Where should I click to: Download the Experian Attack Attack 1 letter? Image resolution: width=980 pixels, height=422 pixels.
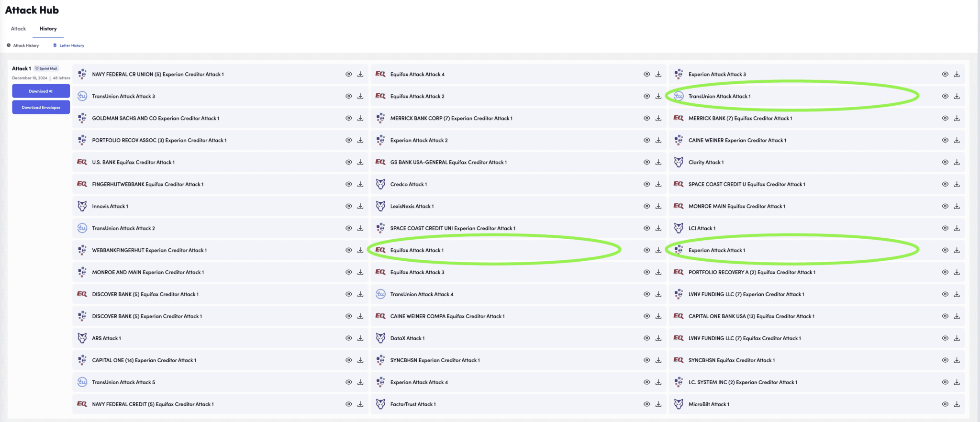pyautogui.click(x=957, y=250)
